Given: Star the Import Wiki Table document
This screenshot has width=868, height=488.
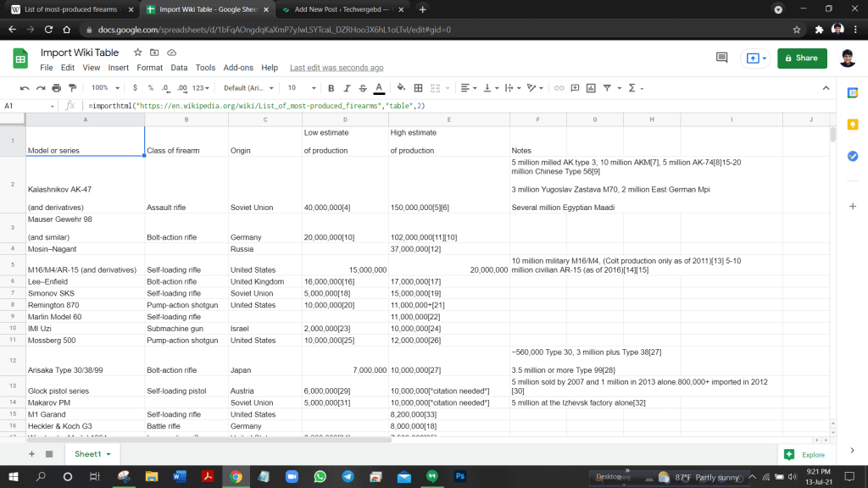Looking at the screenshot, I should (137, 53).
